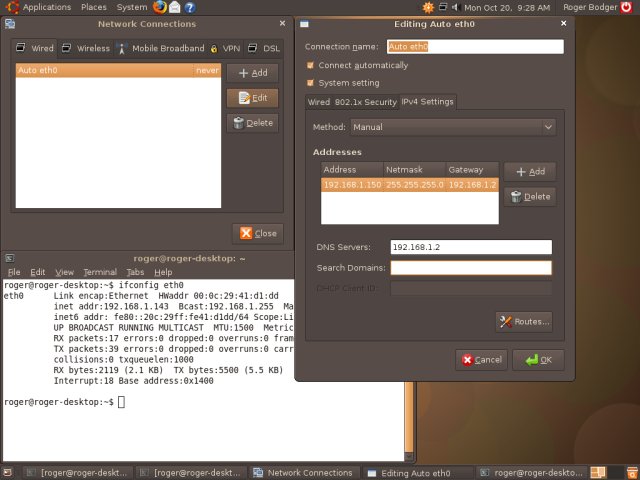Select the IPv4 Settings tab
Viewport: 640px width, 480px height.
click(x=428, y=102)
